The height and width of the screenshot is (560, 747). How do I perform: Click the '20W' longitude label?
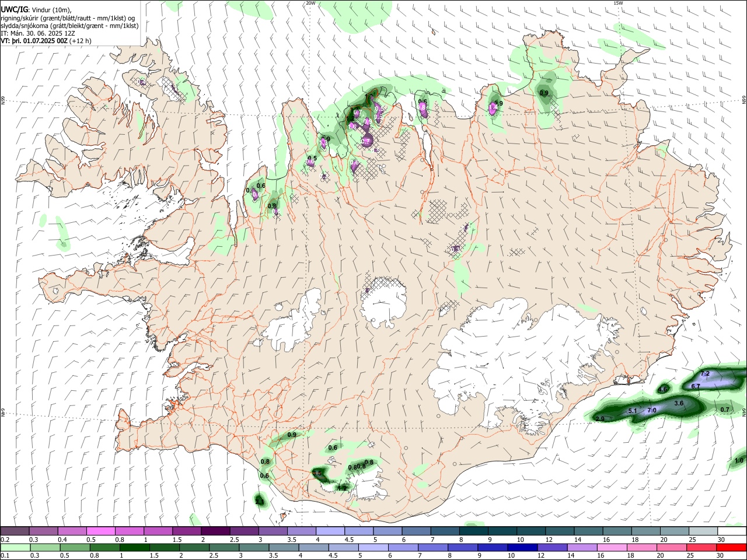click(x=310, y=3)
